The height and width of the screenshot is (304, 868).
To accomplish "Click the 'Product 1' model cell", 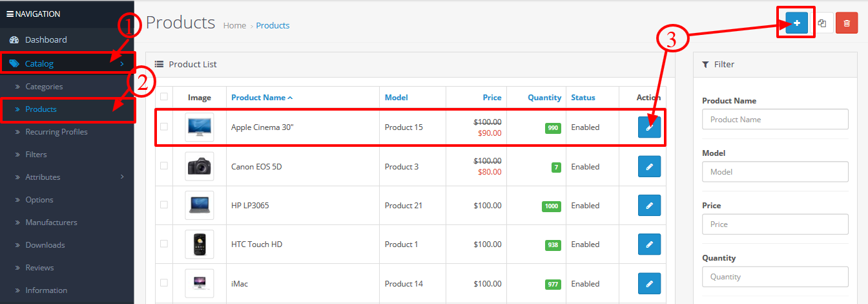I will 401,244.
